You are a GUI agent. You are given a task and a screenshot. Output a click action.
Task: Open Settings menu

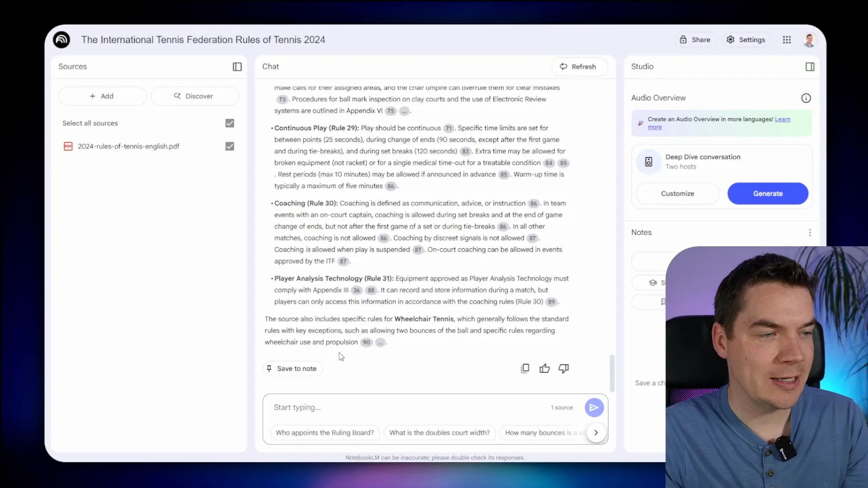coord(746,40)
